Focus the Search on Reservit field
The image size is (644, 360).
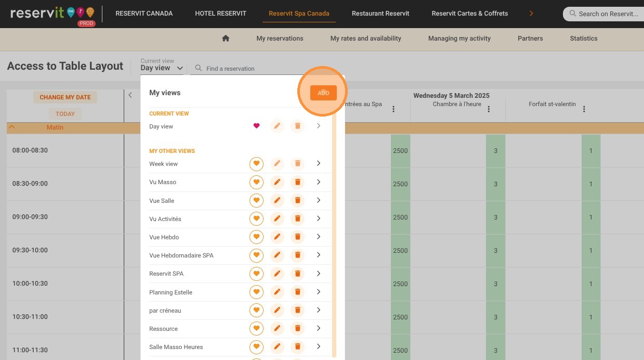(x=603, y=14)
